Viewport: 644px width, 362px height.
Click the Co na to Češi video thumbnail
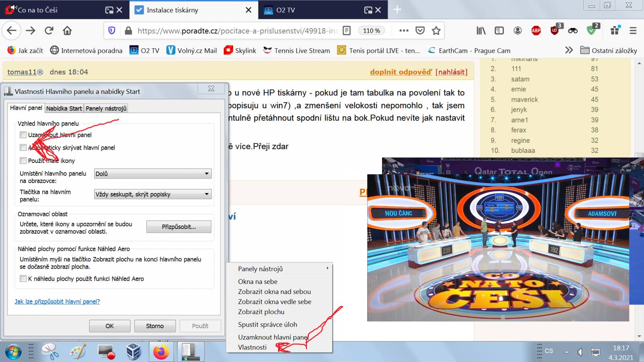point(498,247)
